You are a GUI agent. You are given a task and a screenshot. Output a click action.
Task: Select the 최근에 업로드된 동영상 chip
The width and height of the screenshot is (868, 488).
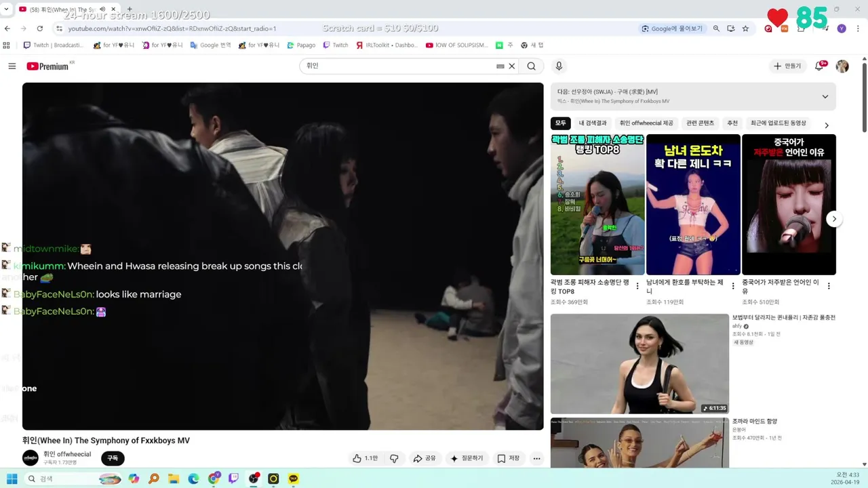click(x=778, y=123)
